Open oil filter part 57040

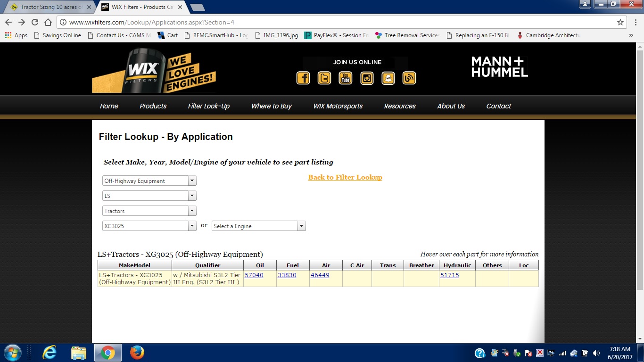click(254, 275)
